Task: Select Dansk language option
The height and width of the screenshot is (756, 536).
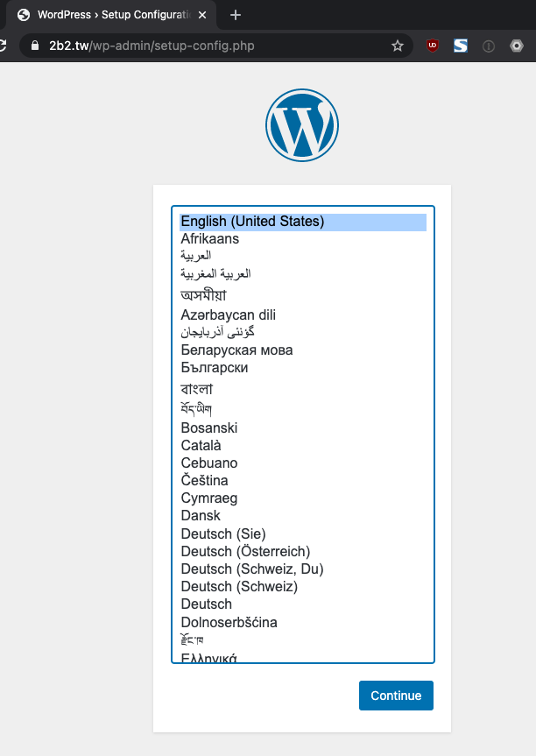Action: tap(303, 515)
